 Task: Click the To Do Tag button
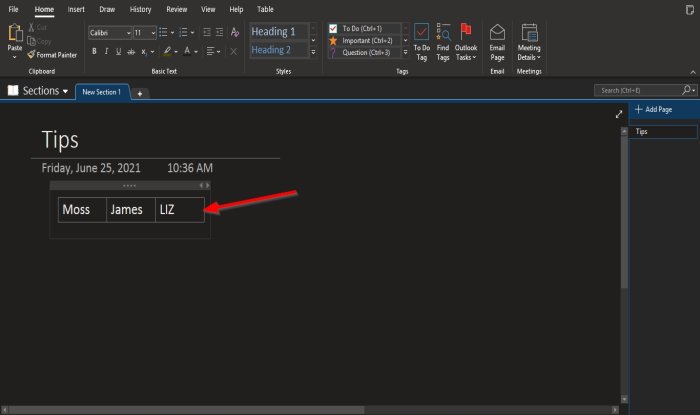421,42
